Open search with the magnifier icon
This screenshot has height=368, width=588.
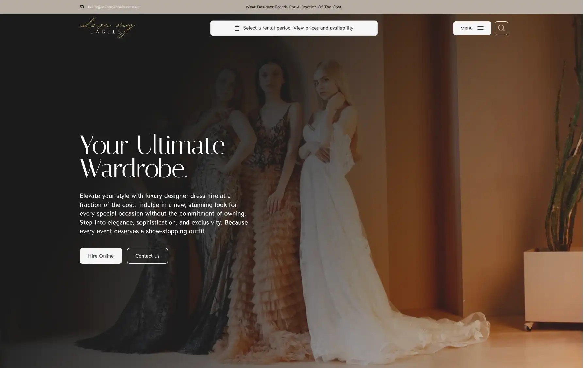(x=501, y=28)
